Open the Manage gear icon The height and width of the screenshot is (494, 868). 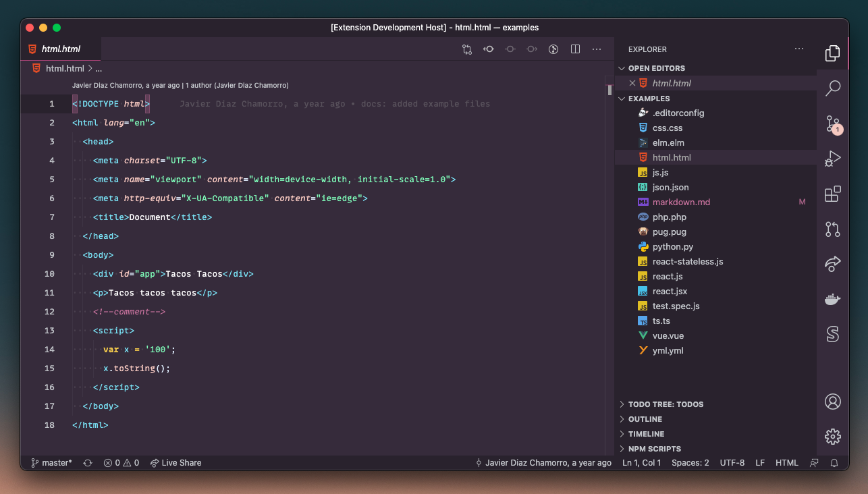(x=833, y=436)
